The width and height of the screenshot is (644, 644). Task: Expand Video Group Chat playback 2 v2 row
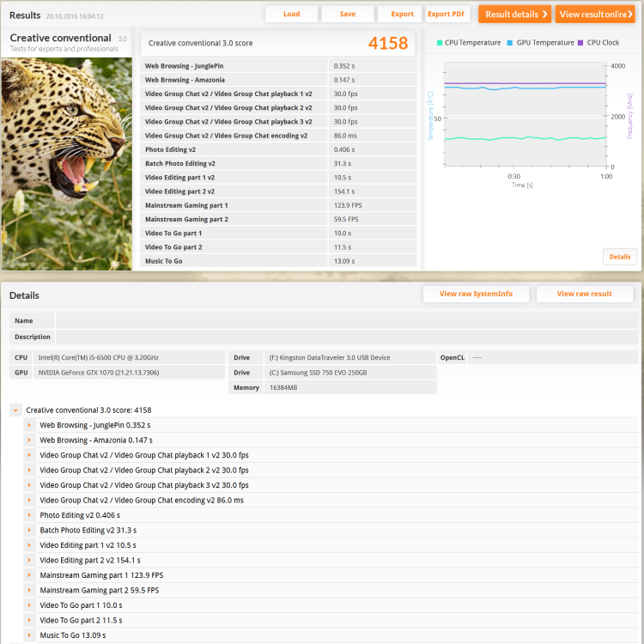coord(29,470)
